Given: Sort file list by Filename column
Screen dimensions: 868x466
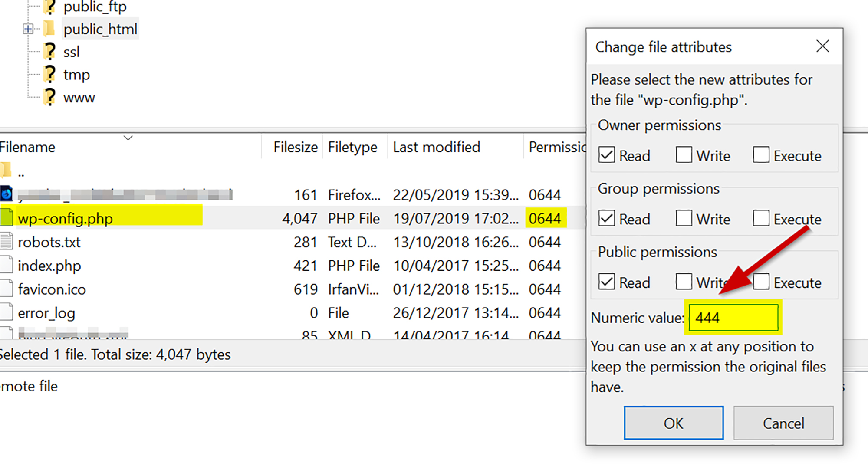Looking at the screenshot, I should [x=27, y=147].
